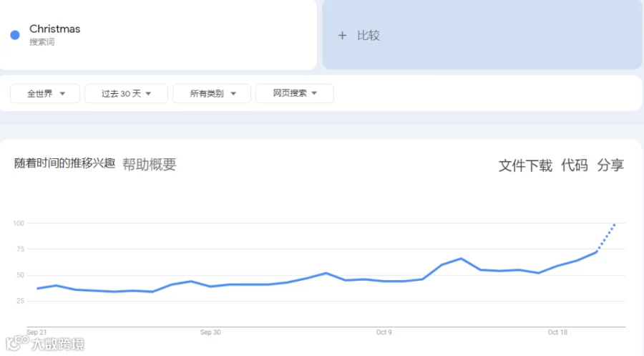Screen dimensions: 644x356
Task: Open the 网页搜索 search type dropdown
Action: point(295,93)
